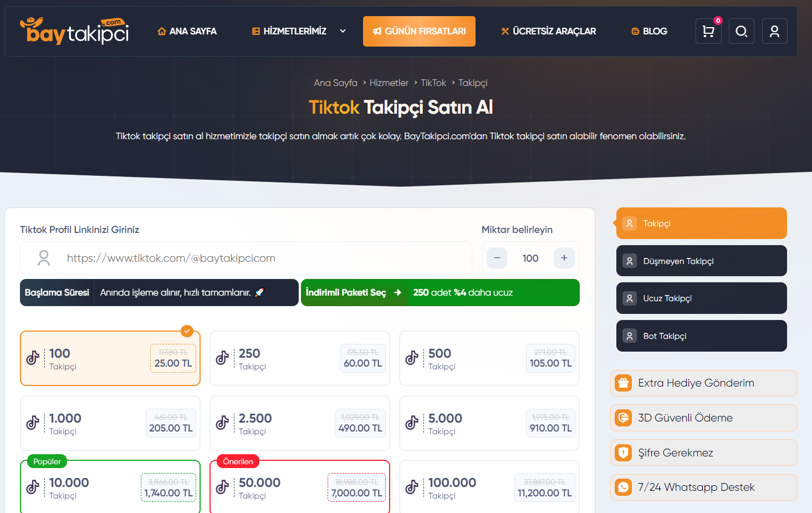Follow the TikTok breadcrumb link
Viewport: 812px width, 513px height.
(x=433, y=83)
